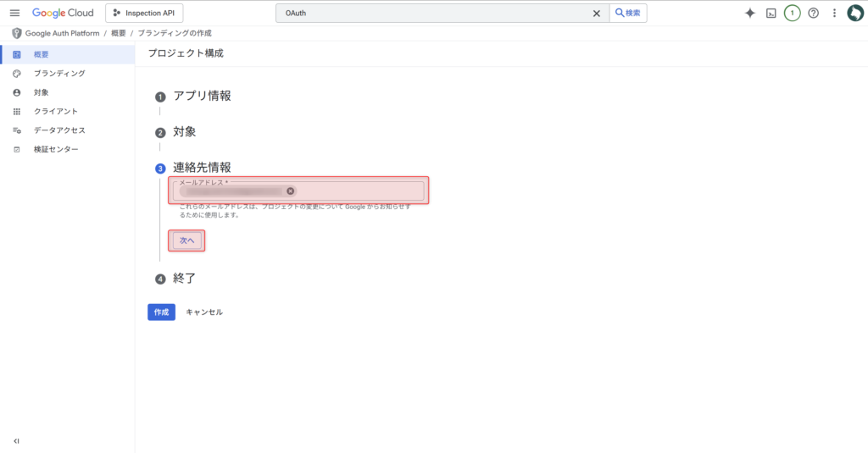The width and height of the screenshot is (868, 453).
Task: Open the Inspection API project selector
Action: (x=144, y=13)
